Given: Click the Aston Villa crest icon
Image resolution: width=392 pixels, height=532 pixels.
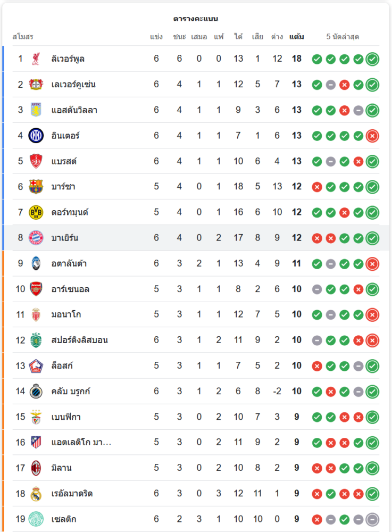Looking at the screenshot, I should (x=36, y=110).
